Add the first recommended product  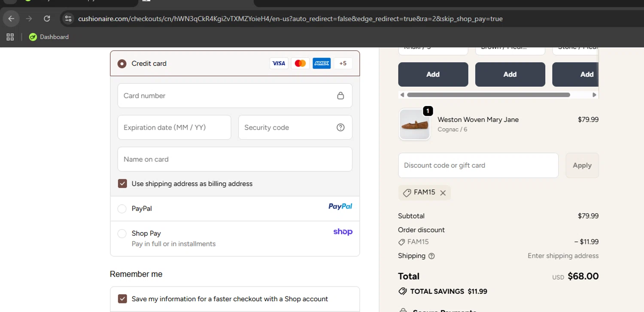click(x=433, y=74)
